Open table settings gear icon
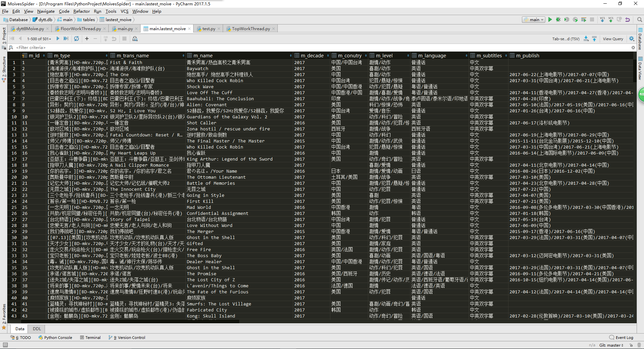Viewport: 644px width, 349px height. pos(632,39)
